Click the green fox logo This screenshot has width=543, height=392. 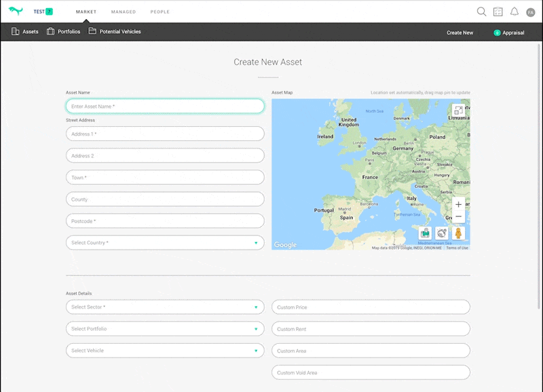coord(16,11)
